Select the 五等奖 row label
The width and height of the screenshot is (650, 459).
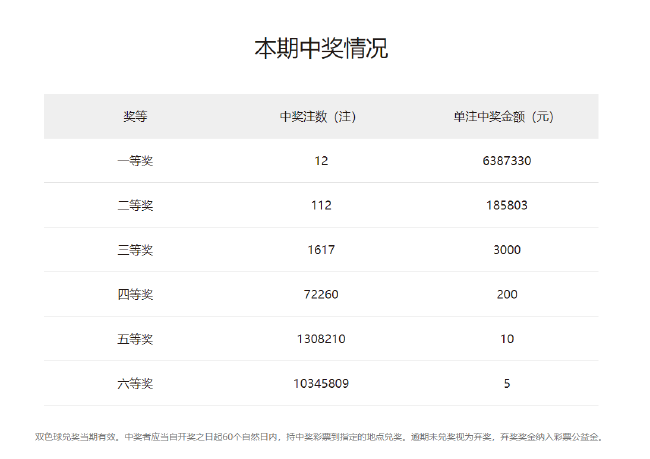point(135,339)
